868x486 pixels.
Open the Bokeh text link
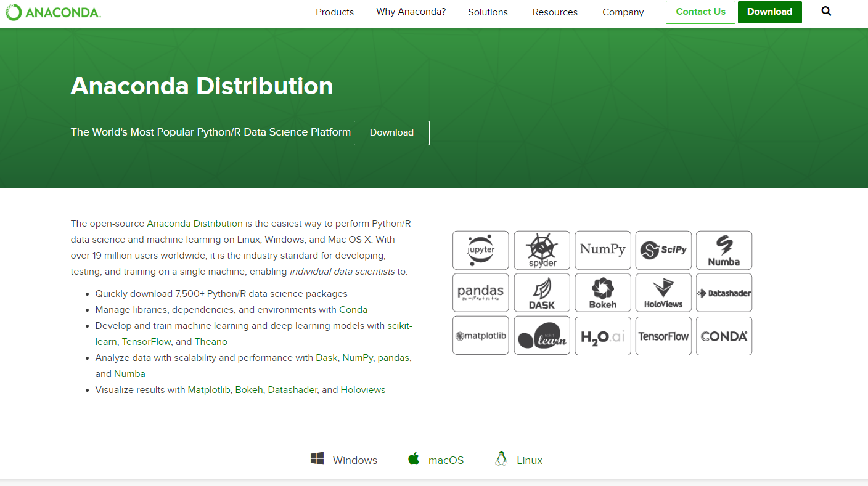click(249, 390)
